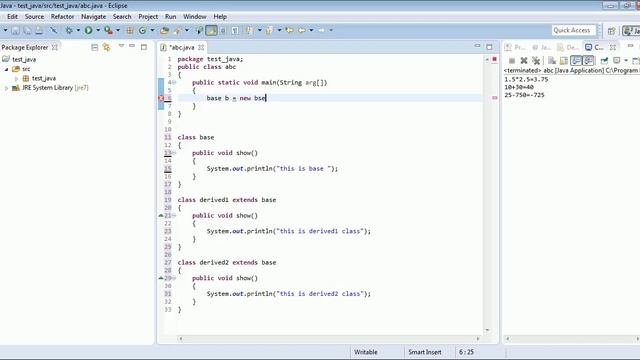Click the Quick Access search field
The image size is (640, 360).
[574, 31]
